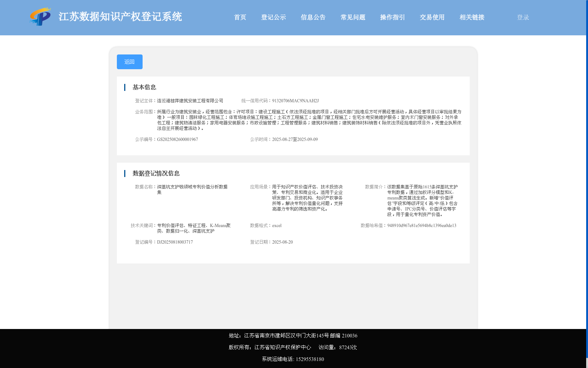Click the system logo icon
588x368 pixels.
pos(40,17)
